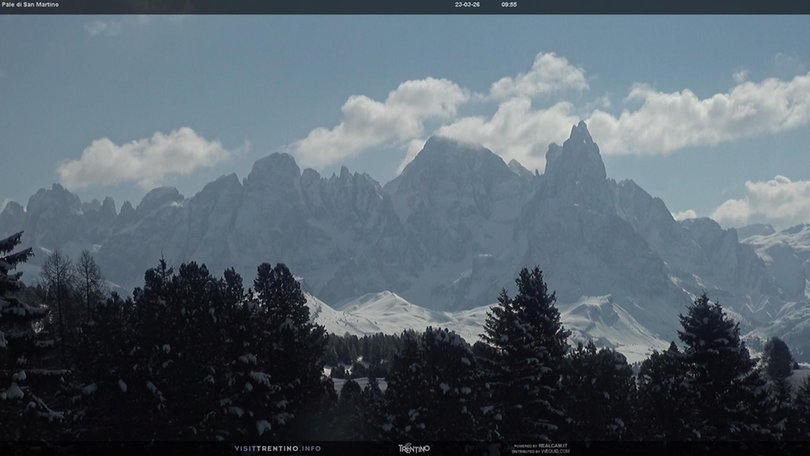Select the 'Pale di San Martino' title

tap(30, 4)
